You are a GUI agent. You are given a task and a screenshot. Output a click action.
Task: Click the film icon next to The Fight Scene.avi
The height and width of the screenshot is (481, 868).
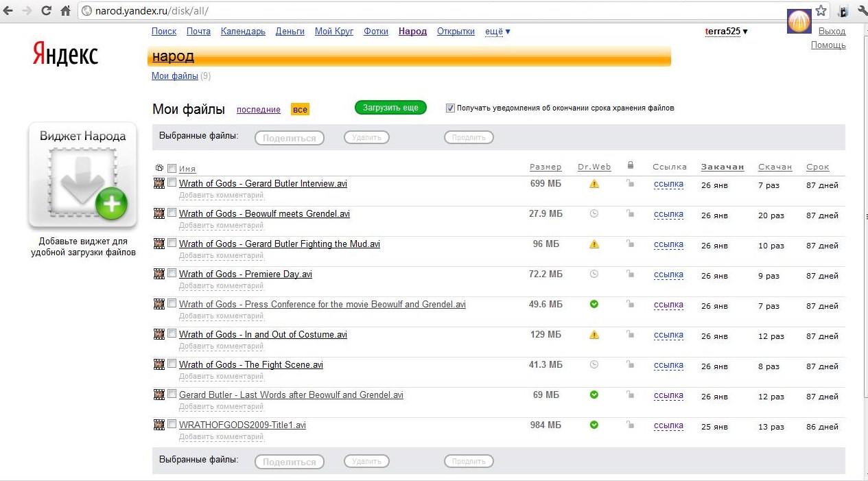coord(159,364)
